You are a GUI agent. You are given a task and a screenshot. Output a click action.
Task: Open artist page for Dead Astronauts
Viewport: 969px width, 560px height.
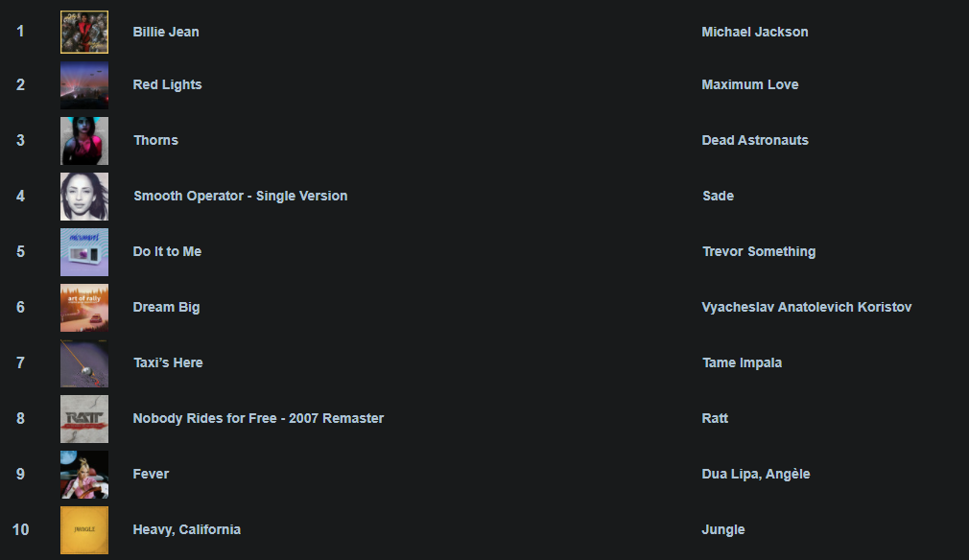tap(754, 141)
